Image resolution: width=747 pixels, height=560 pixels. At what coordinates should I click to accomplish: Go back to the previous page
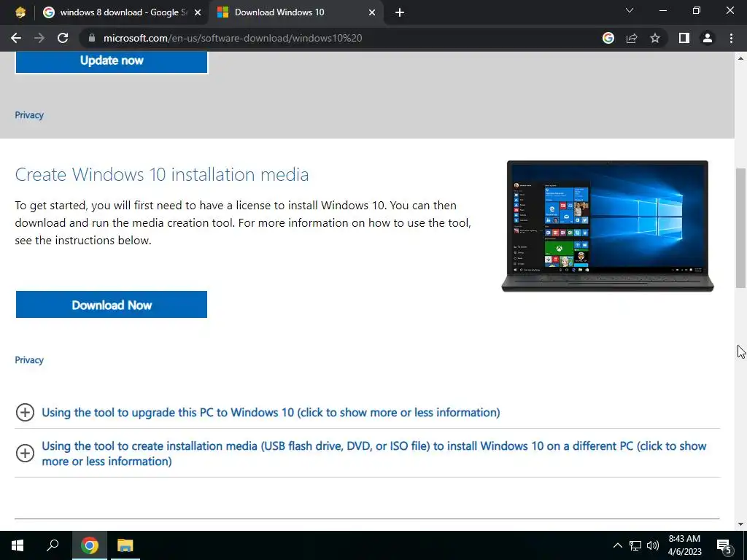tap(16, 38)
